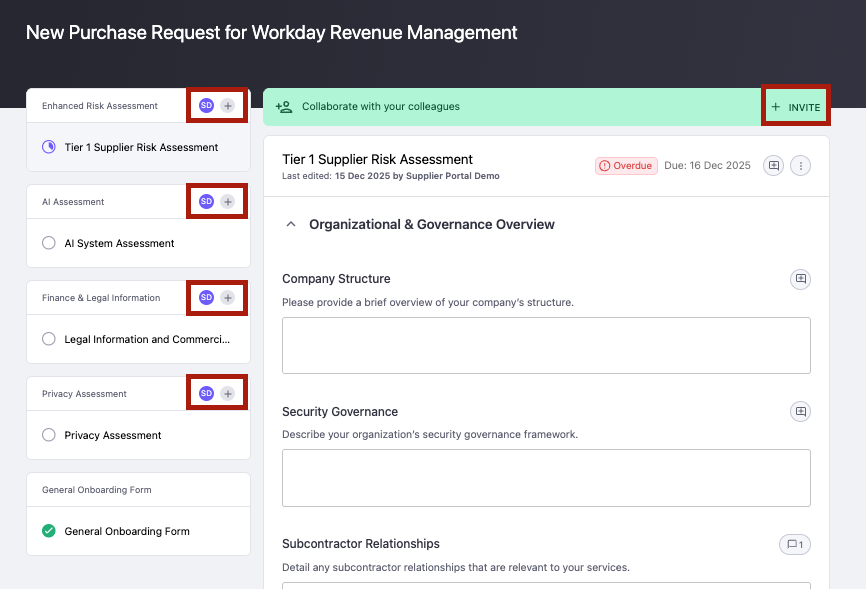The width and height of the screenshot is (866, 589).
Task: Select Legal Information and Commercial status circle
Action: click(49, 339)
